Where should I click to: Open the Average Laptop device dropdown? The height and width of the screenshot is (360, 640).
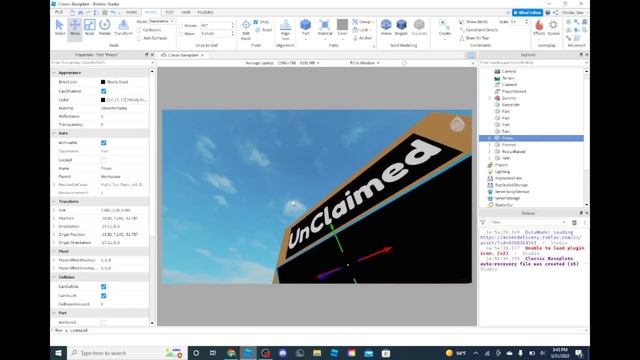click(282, 63)
